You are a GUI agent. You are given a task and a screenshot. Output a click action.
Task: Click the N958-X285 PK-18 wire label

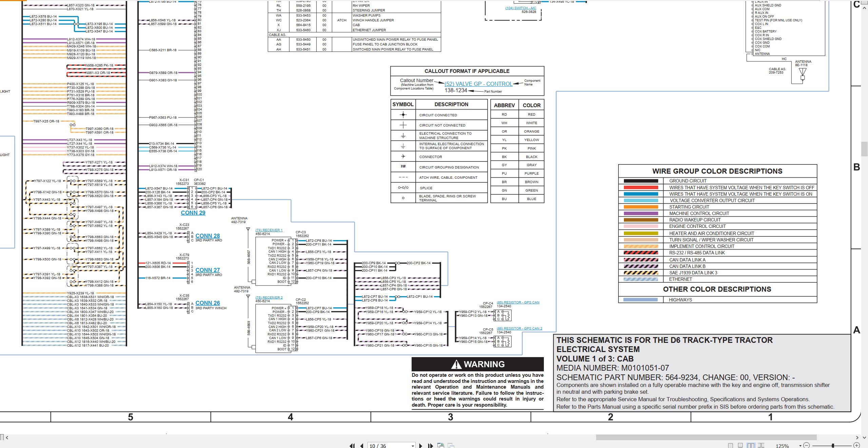coord(99,65)
